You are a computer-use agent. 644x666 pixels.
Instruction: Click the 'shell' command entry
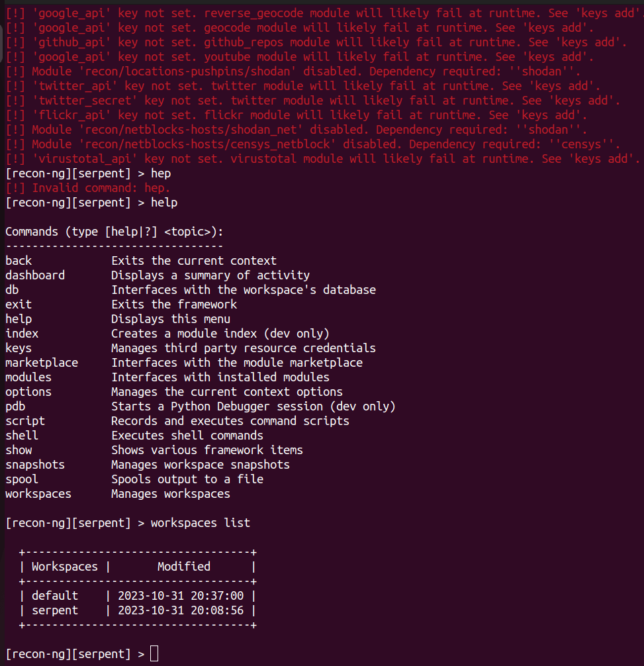(22, 435)
